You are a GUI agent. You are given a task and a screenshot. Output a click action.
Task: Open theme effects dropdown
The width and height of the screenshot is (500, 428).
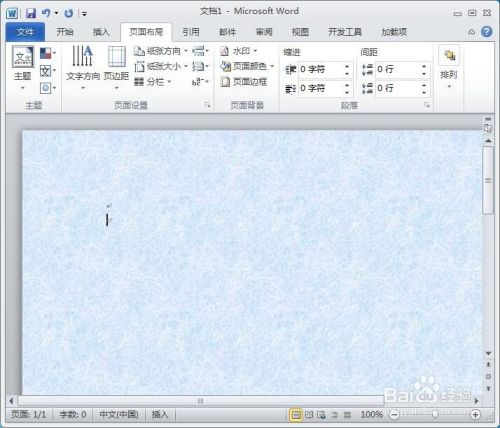(48, 88)
